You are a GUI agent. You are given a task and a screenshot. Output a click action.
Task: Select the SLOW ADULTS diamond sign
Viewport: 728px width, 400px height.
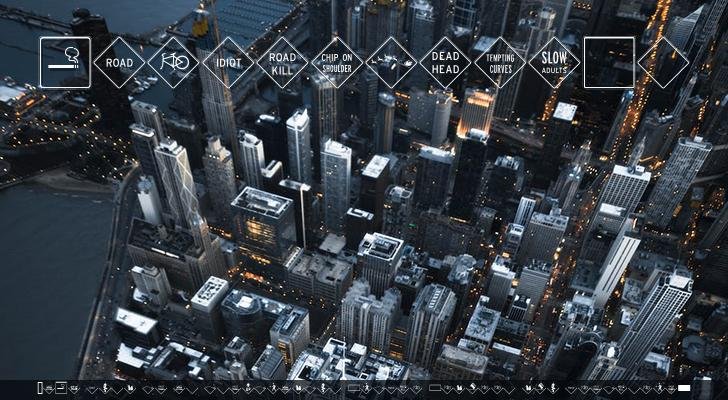(554, 62)
